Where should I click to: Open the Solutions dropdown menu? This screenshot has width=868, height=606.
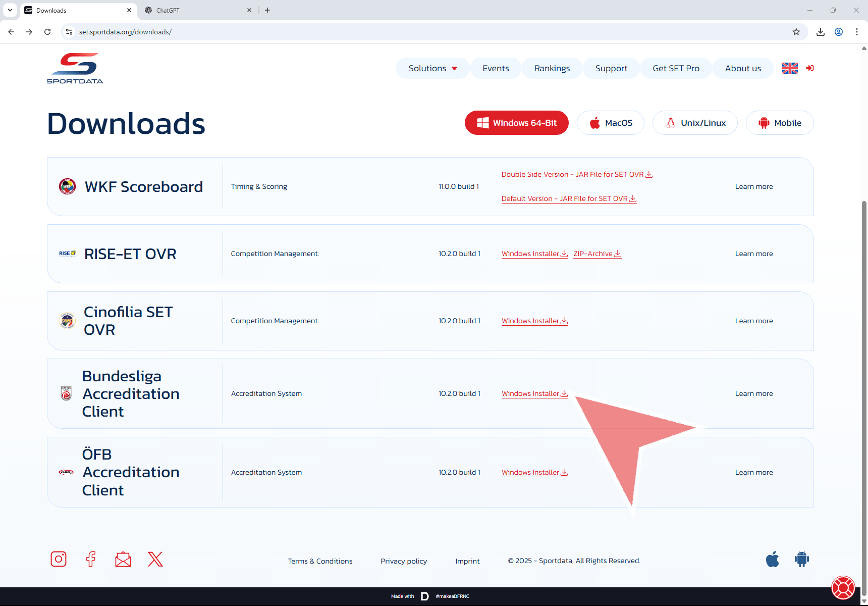pyautogui.click(x=432, y=68)
